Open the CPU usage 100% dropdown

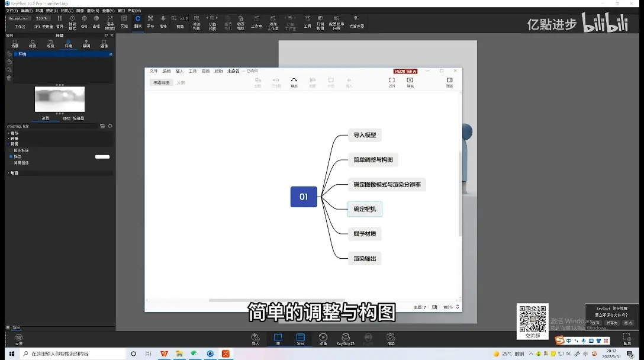click(43, 18)
